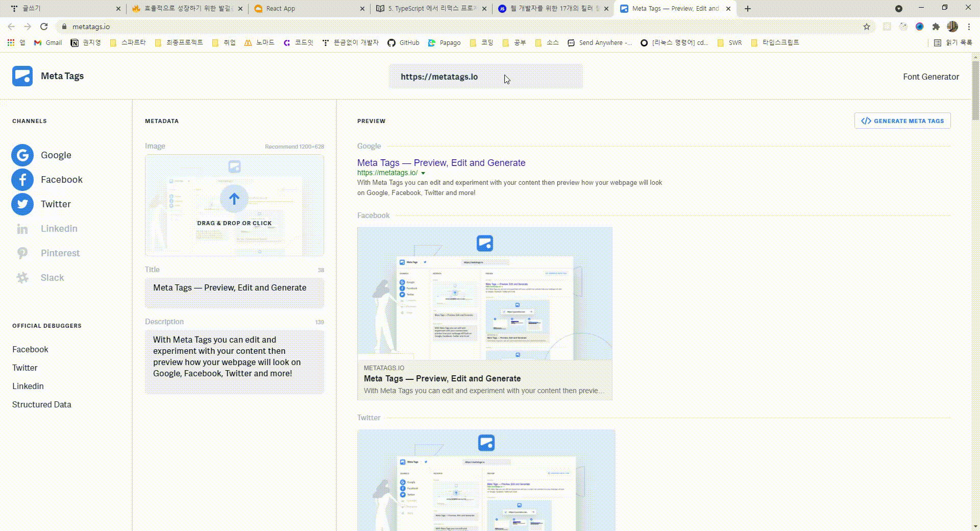Bookmark this page with star icon
The height and width of the screenshot is (531, 980).
tap(867, 27)
